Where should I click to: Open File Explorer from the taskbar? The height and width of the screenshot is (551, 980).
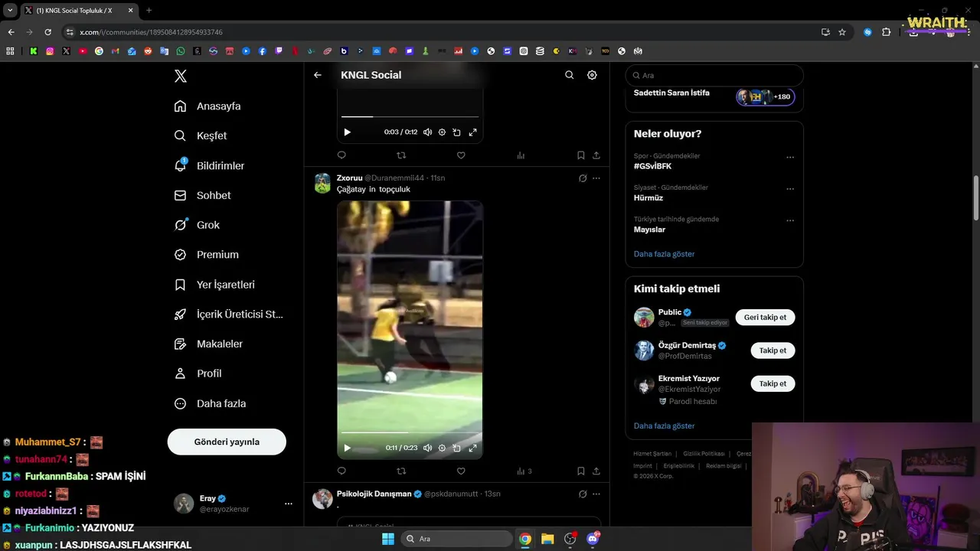coord(547,539)
